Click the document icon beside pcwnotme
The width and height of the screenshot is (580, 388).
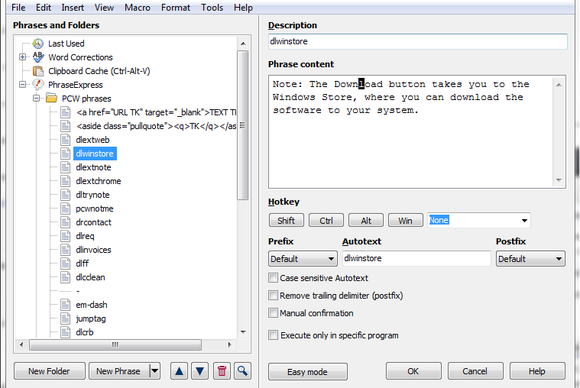65,209
